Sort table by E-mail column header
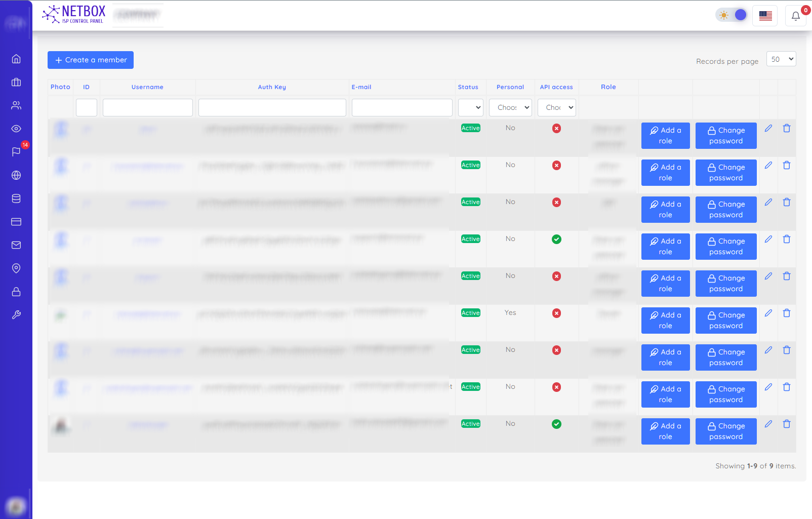The image size is (812, 519). click(361, 87)
